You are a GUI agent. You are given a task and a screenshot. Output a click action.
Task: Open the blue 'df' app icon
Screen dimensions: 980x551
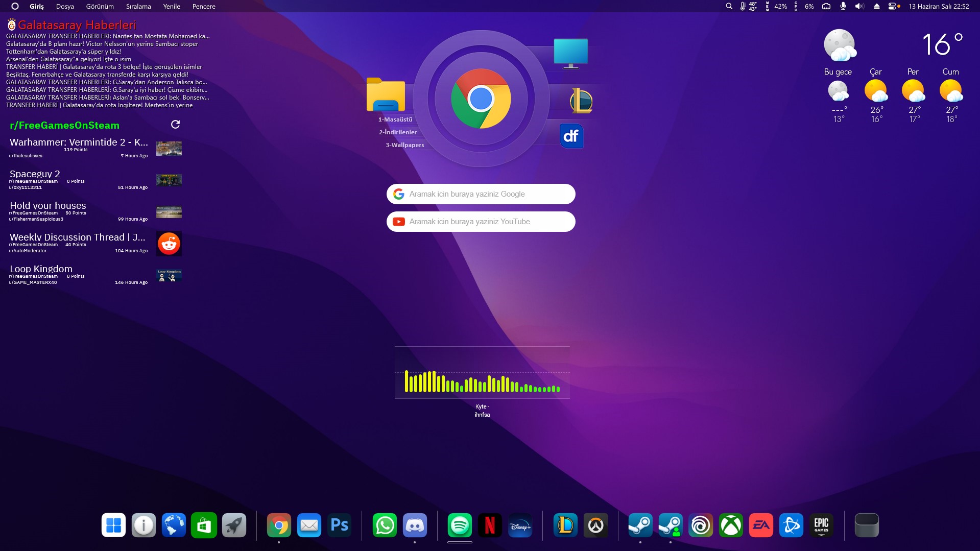tap(571, 136)
